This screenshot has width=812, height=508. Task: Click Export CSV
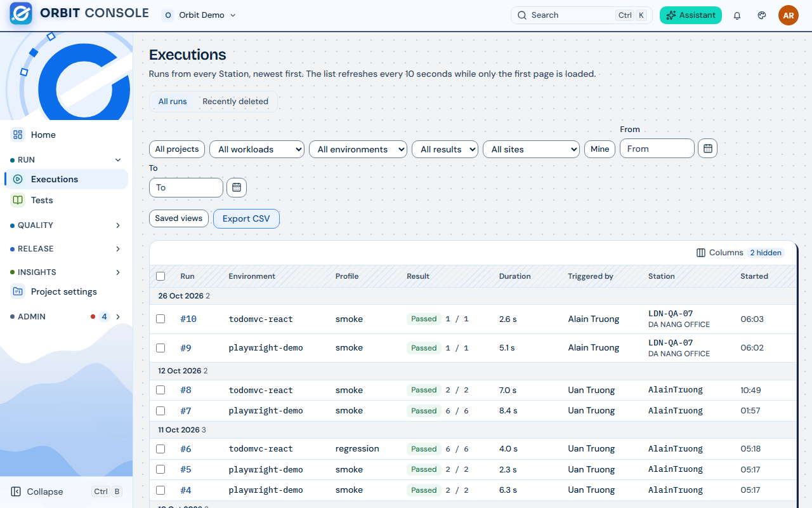tap(246, 218)
